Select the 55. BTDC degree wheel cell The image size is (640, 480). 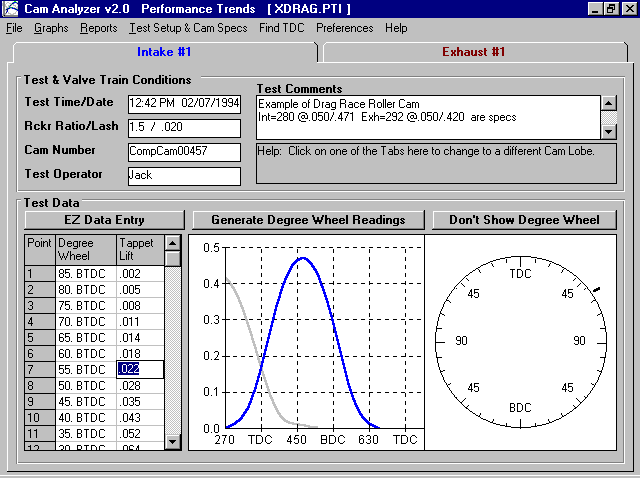point(86,369)
